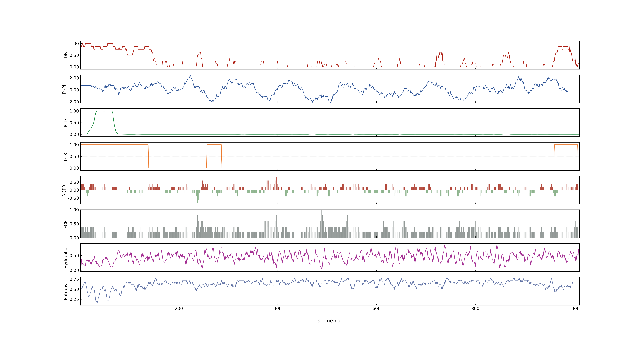Click the LCR axis label

point(66,157)
